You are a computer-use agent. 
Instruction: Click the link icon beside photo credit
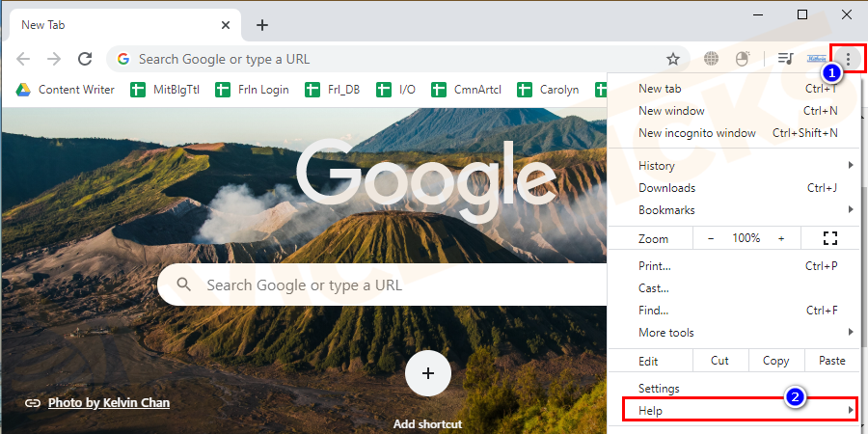coord(33,402)
